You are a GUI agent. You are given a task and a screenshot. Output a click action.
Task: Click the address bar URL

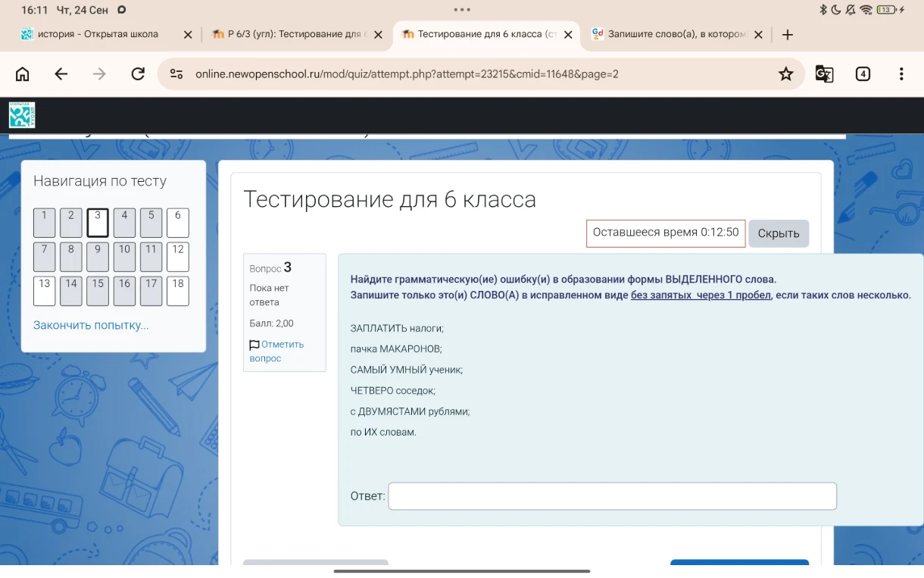(407, 74)
